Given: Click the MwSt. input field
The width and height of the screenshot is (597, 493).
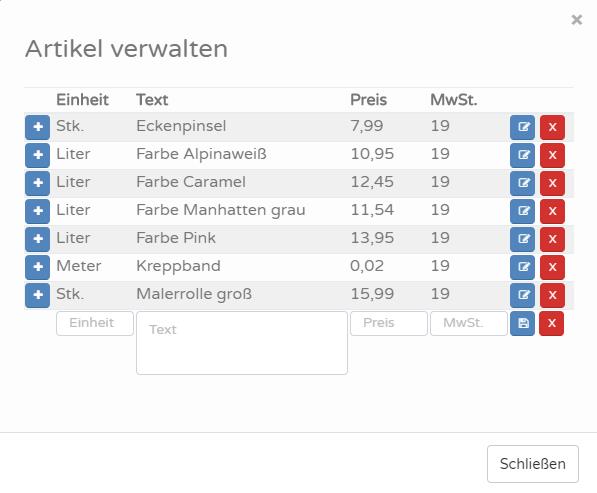Looking at the screenshot, I should 469,324.
